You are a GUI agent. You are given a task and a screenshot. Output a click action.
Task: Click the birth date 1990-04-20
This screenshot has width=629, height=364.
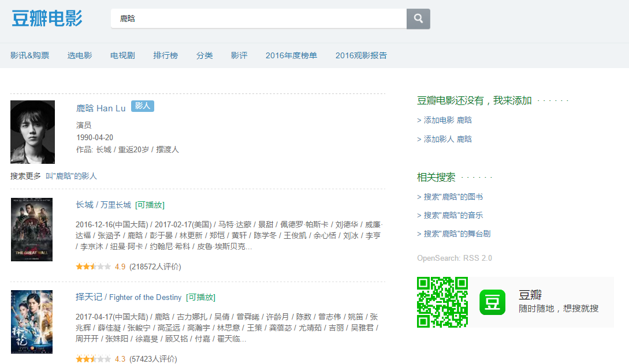tap(95, 137)
